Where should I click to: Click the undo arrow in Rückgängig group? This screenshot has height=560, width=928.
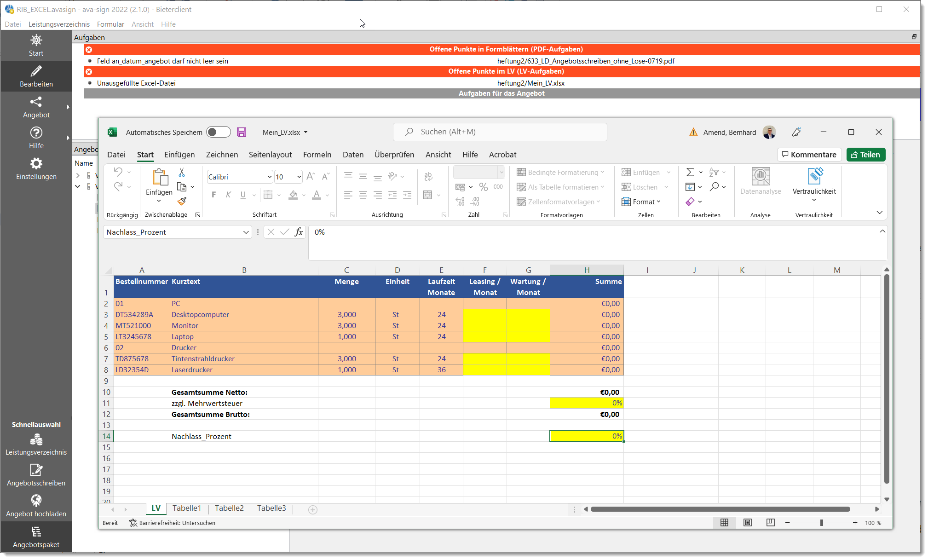tap(118, 172)
